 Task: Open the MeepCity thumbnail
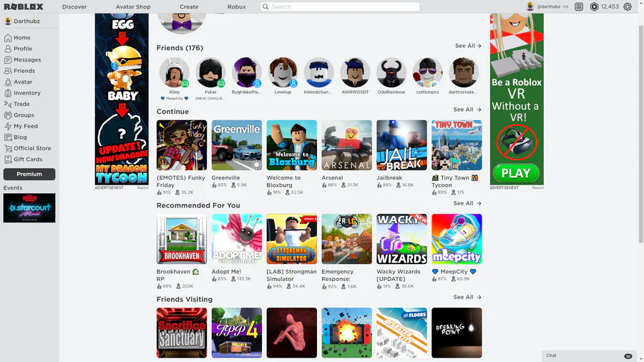[x=457, y=239]
